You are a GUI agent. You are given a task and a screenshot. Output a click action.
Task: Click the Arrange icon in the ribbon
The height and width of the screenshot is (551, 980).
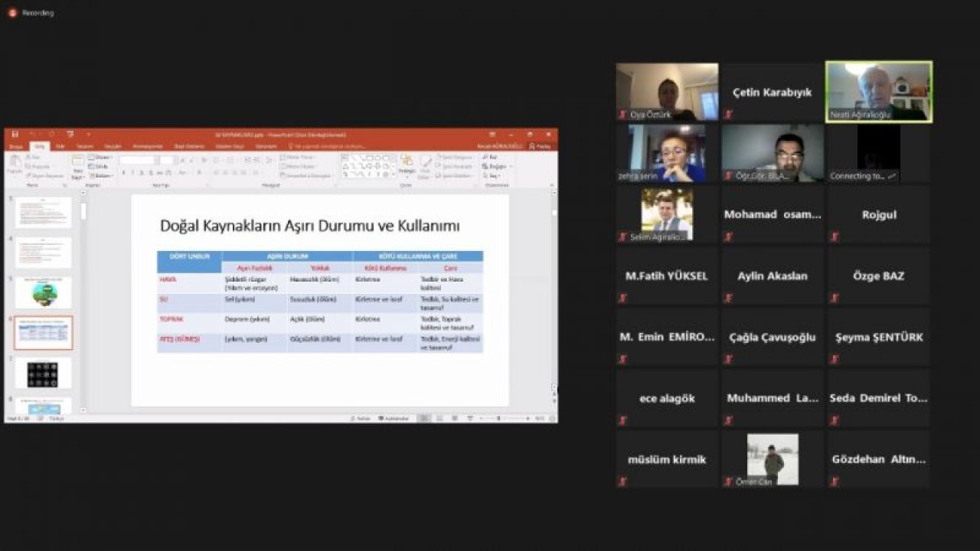406,164
